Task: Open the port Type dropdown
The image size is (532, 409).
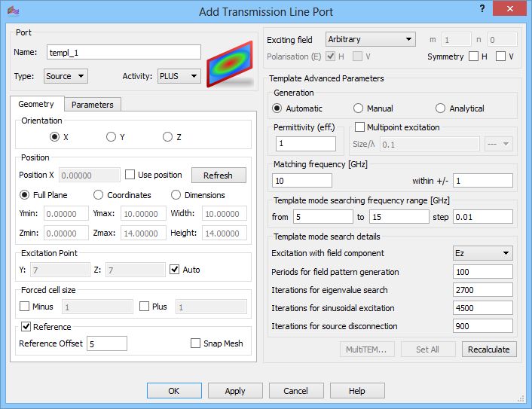Action: coord(66,76)
